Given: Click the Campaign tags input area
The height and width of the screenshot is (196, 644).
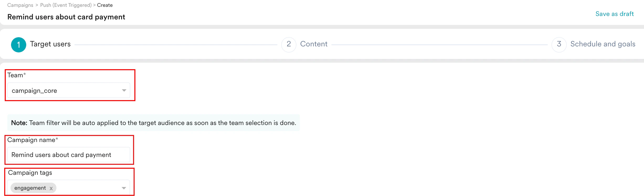Looking at the screenshot, I should [x=87, y=188].
